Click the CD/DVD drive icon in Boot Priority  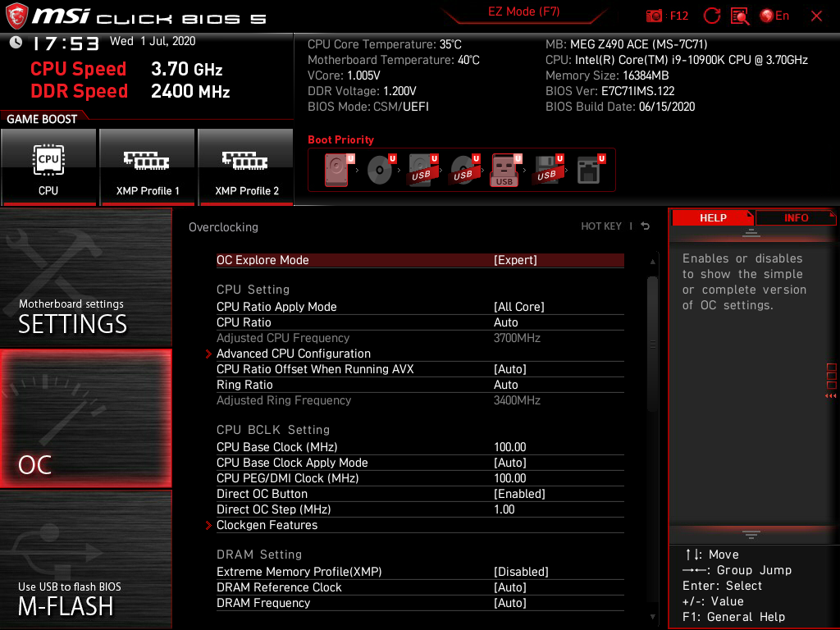(378, 170)
